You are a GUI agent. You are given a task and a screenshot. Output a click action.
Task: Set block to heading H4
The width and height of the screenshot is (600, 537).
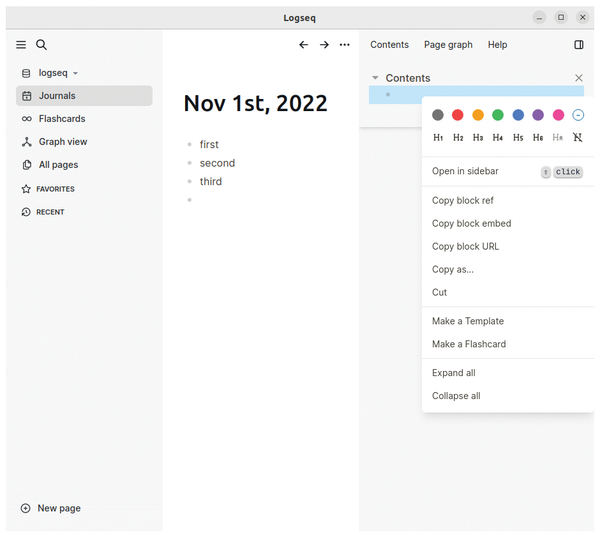[x=497, y=137]
